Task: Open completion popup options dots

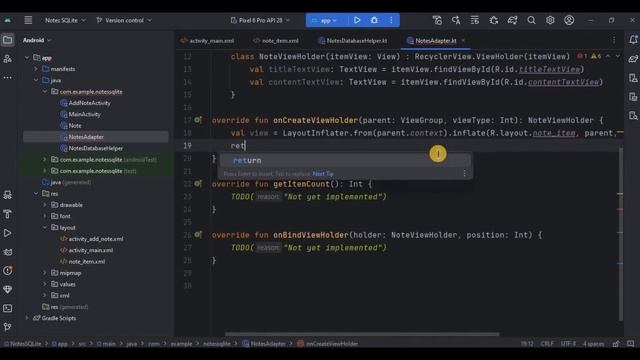Action: click(x=464, y=173)
